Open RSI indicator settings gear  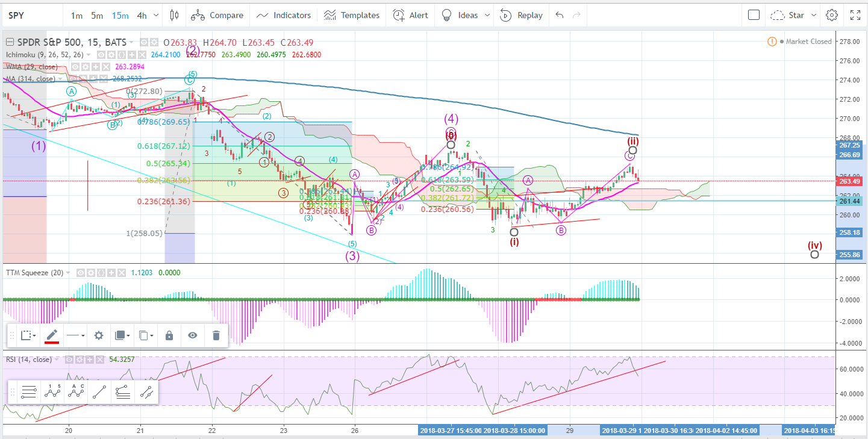[80, 360]
